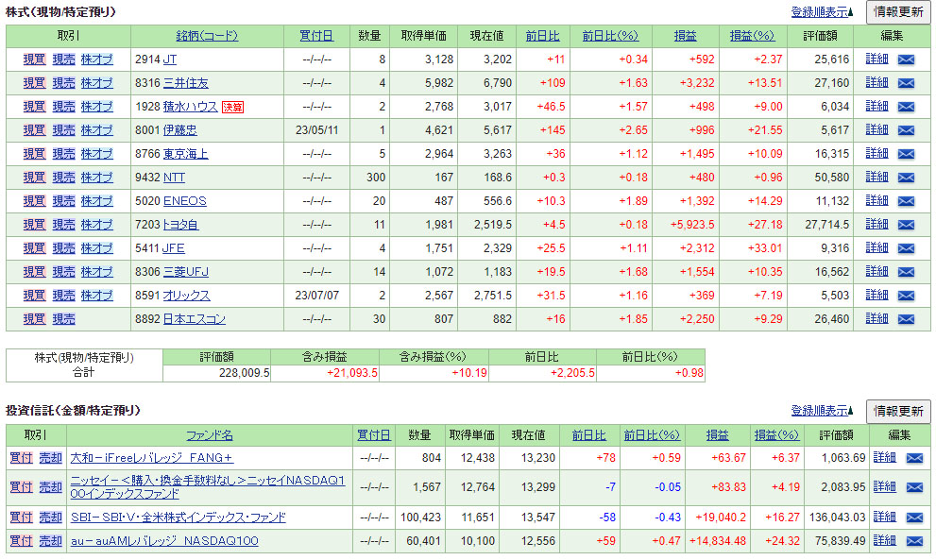Viewport: 936px width, 560px height.
Task: Click the envelope icon in the JT row
Action: pyautogui.click(x=906, y=59)
